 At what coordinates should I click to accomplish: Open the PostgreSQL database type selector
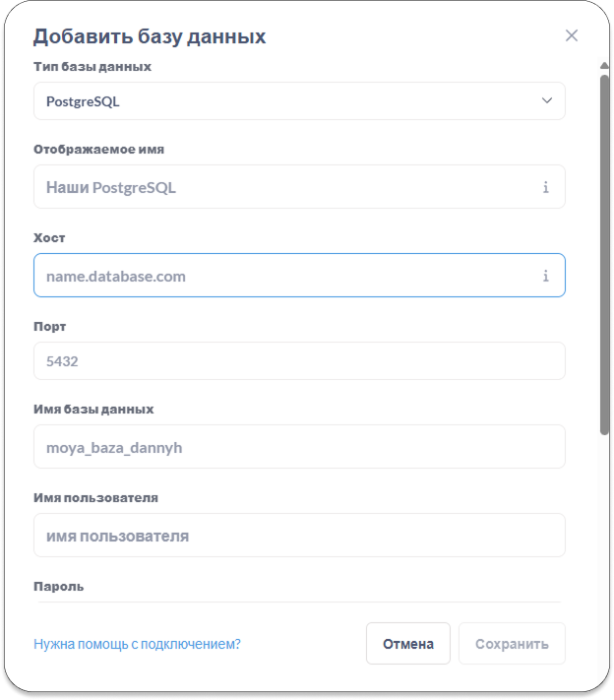(x=285, y=101)
